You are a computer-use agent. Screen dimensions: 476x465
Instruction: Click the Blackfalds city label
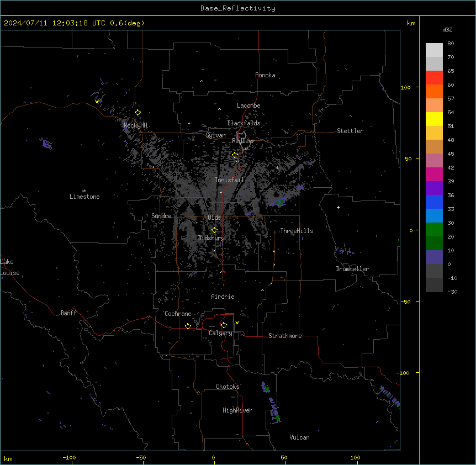(x=244, y=123)
